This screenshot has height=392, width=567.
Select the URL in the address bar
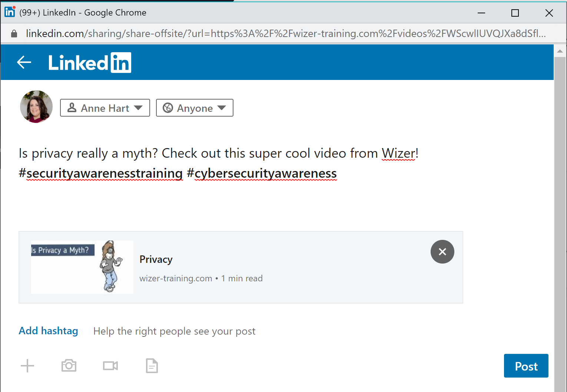pyautogui.click(x=286, y=34)
